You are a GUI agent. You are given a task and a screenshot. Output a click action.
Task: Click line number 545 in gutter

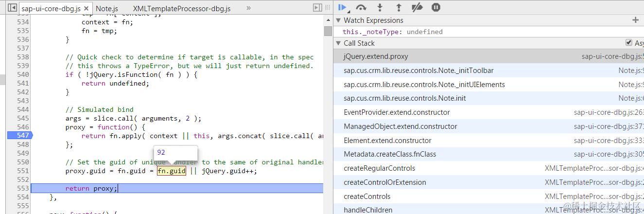pos(22,118)
